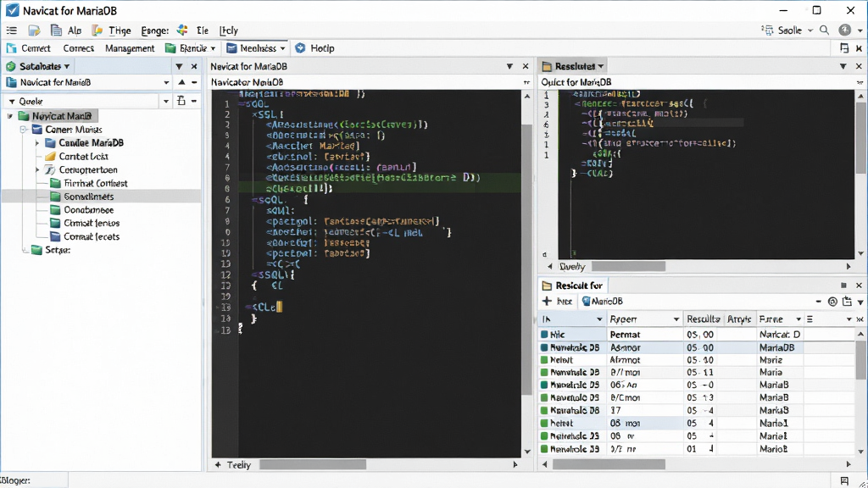
Task: Click the THge toolbar icon
Action: pos(97,30)
